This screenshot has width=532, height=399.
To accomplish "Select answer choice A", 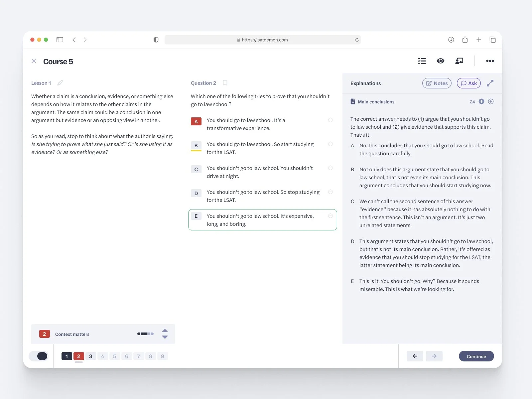I will [x=196, y=121].
